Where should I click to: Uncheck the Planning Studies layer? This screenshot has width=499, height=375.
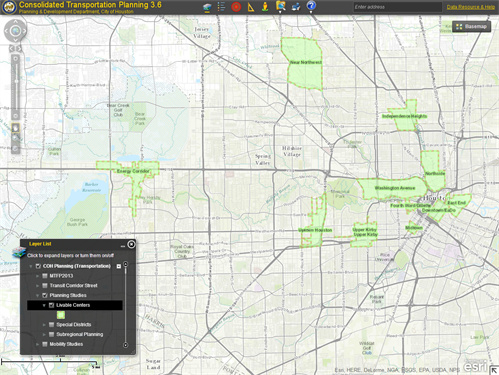coord(45,295)
